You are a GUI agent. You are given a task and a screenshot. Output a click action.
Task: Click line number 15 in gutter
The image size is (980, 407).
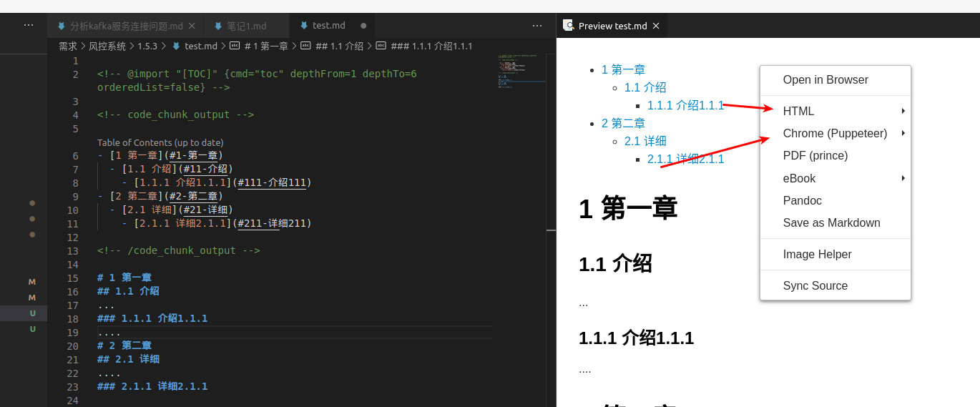[x=72, y=278]
